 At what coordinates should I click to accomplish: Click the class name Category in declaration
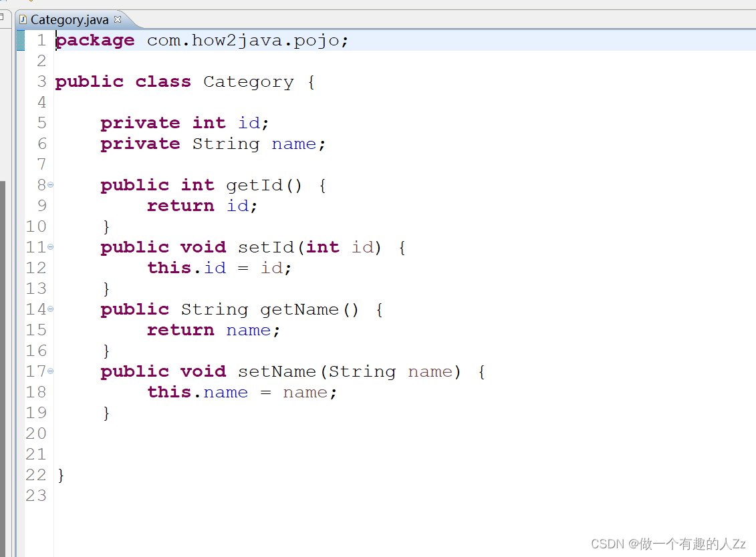pyautogui.click(x=248, y=82)
